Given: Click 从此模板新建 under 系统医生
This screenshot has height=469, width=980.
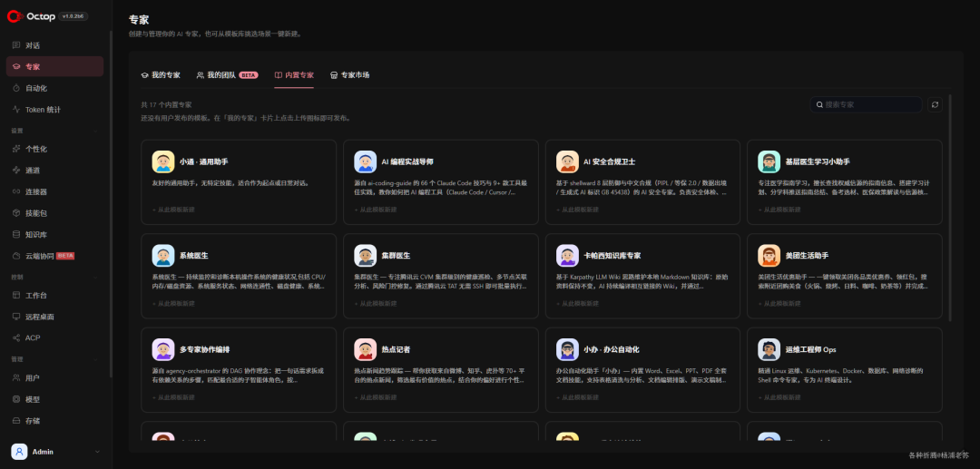Looking at the screenshot, I should tap(173, 304).
